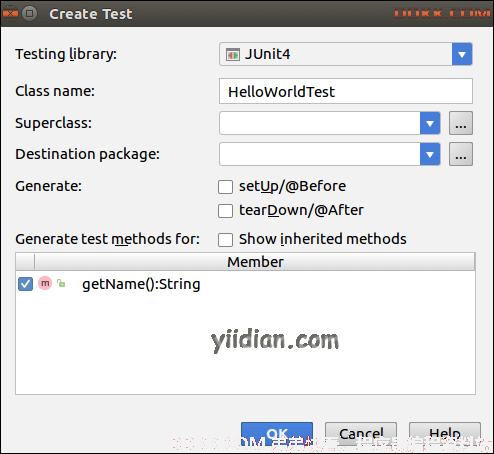The image size is (494, 454).
Task: Close the Create Test dialog
Action: click(10, 13)
